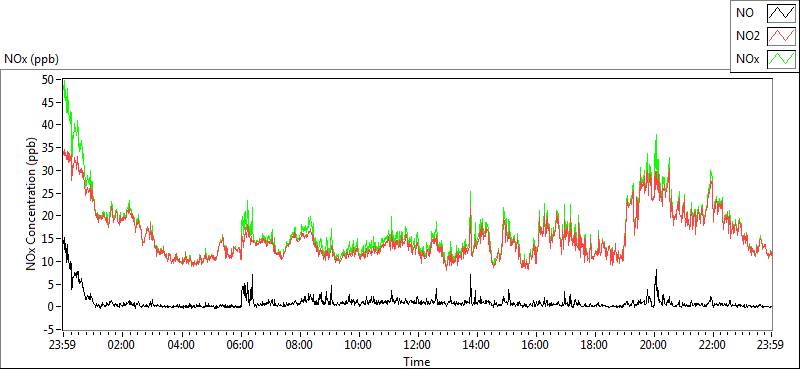The image size is (800, 369).
Task: Select the NO2 legend label
Action: (x=748, y=37)
